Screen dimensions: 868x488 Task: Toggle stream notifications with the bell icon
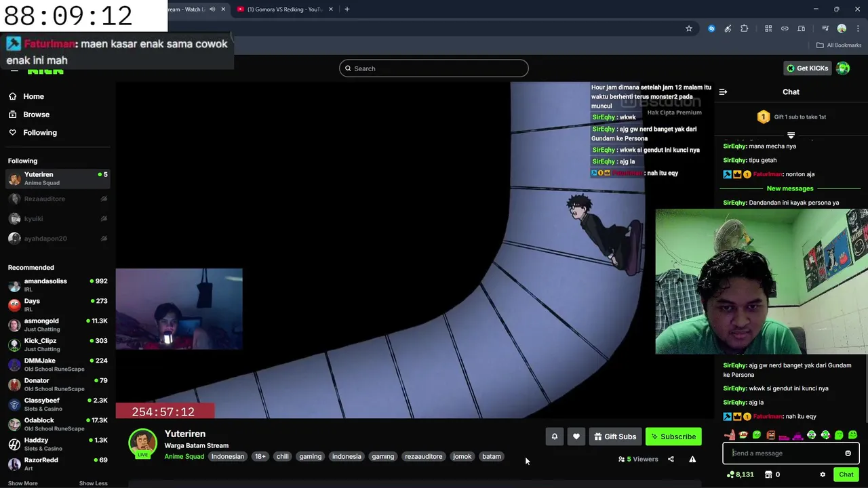[x=554, y=437]
